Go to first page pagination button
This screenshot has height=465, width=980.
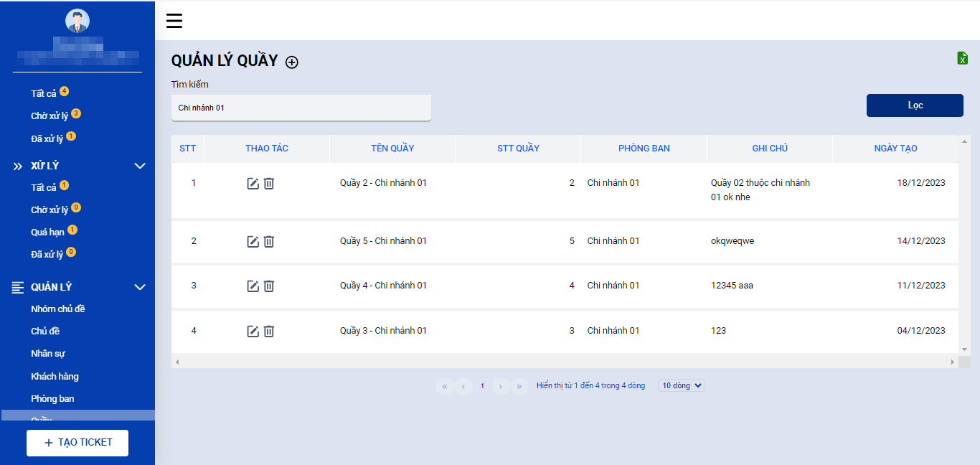444,386
